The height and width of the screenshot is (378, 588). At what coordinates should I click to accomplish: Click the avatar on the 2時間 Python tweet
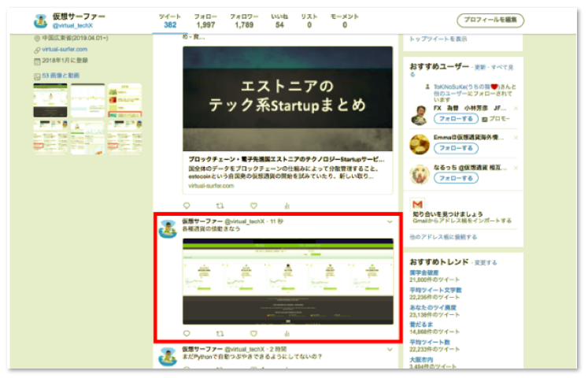tap(168, 357)
